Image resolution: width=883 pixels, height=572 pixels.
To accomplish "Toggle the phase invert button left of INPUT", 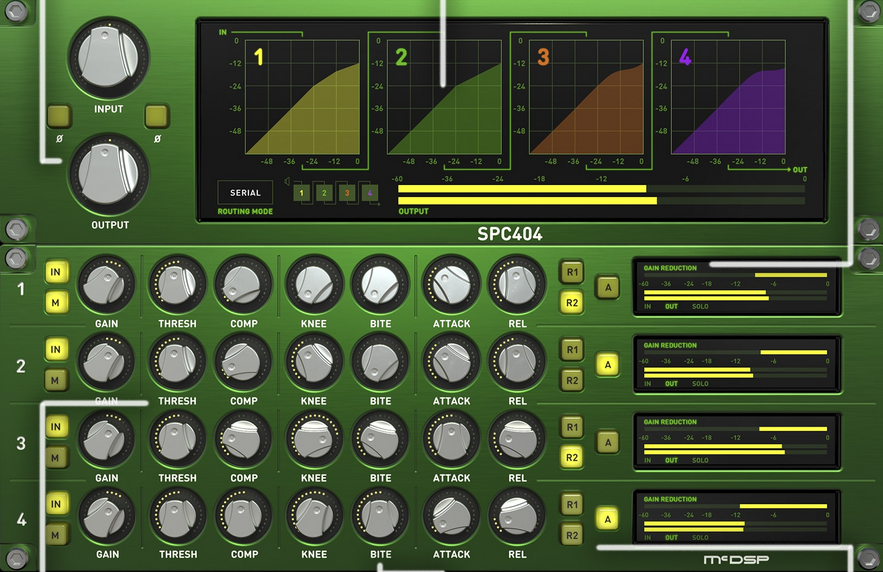I will coord(59,116).
